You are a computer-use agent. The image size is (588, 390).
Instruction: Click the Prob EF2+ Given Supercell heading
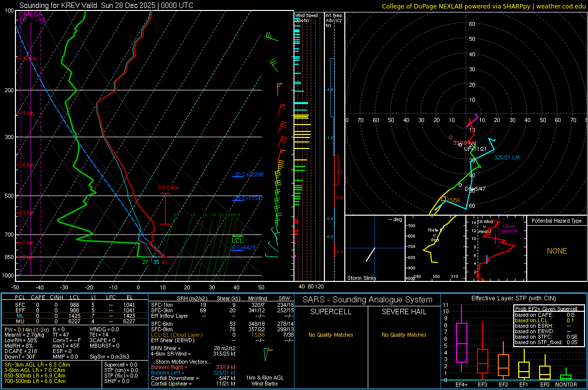[546, 309]
